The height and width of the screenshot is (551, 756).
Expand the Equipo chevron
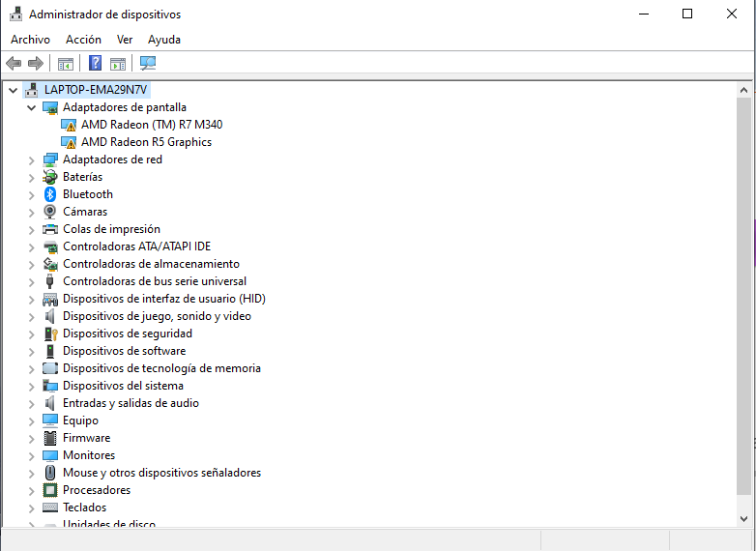pos(31,420)
